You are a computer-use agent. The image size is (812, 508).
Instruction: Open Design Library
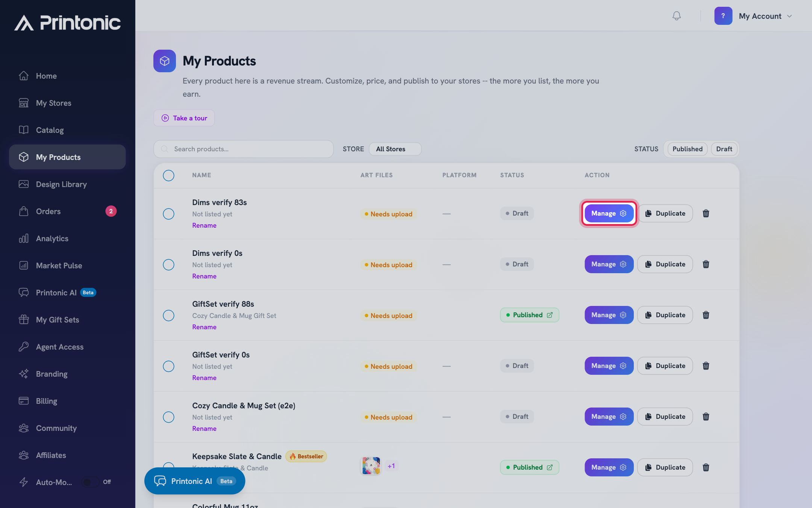(x=67, y=184)
